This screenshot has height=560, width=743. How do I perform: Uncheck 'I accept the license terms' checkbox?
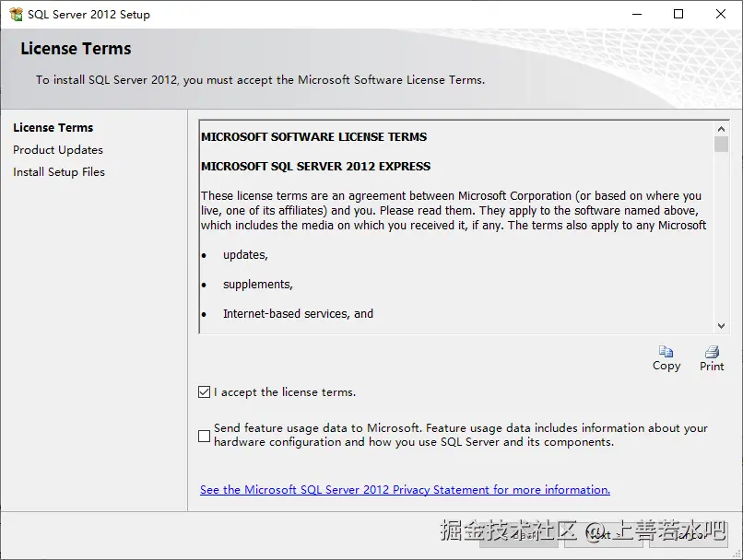pyautogui.click(x=205, y=392)
